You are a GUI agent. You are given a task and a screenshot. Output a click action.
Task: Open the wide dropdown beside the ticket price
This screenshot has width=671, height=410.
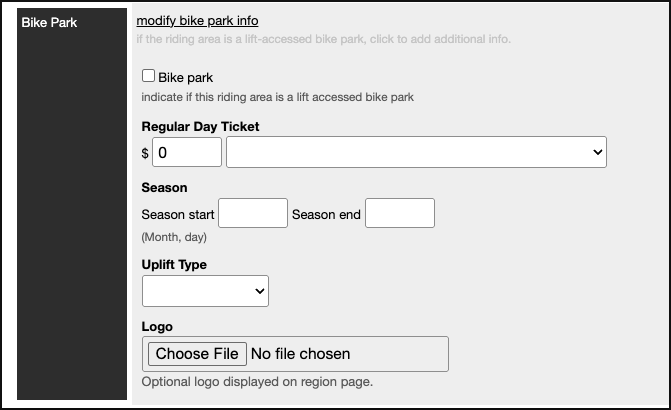416,152
